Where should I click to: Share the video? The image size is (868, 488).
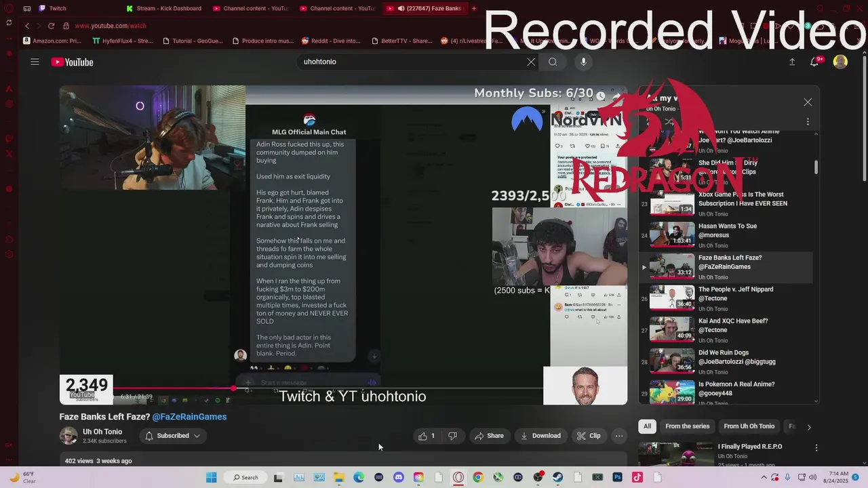[x=489, y=436]
